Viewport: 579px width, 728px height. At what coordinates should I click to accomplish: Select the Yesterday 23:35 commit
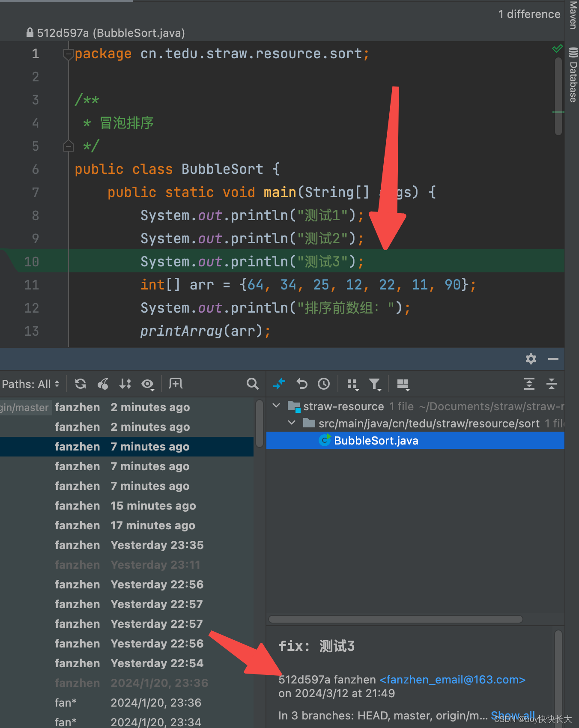pyautogui.click(x=127, y=545)
